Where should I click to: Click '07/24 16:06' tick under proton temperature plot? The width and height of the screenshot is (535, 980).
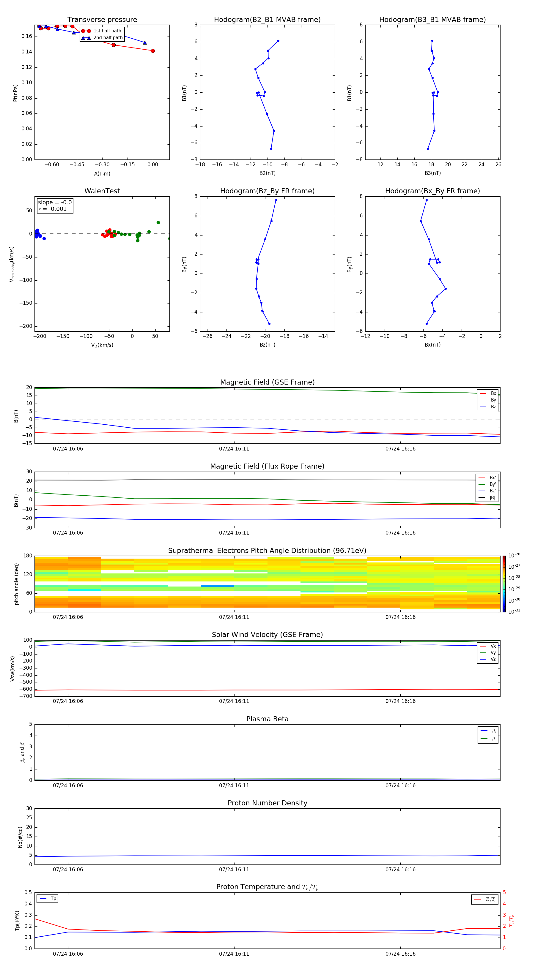pos(68,954)
